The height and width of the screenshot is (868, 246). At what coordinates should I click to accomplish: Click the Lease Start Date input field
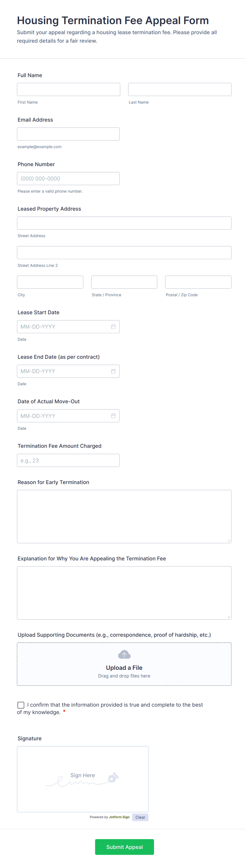[64, 326]
